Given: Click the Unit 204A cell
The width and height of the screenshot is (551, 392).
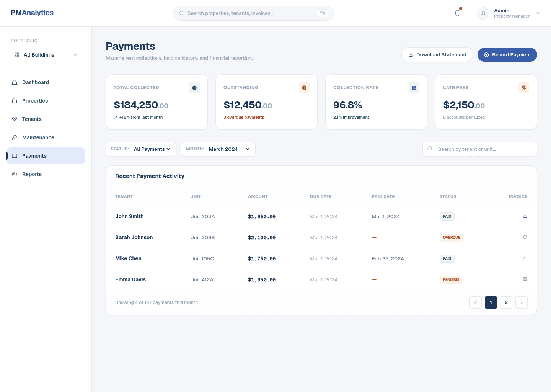Looking at the screenshot, I should (x=202, y=216).
